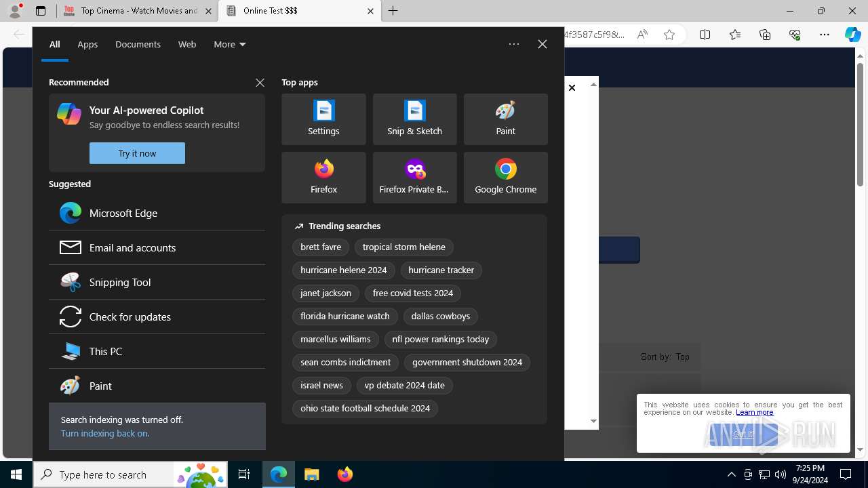Switch to Edge on taskbar
This screenshot has width=868, height=488.
click(279, 474)
